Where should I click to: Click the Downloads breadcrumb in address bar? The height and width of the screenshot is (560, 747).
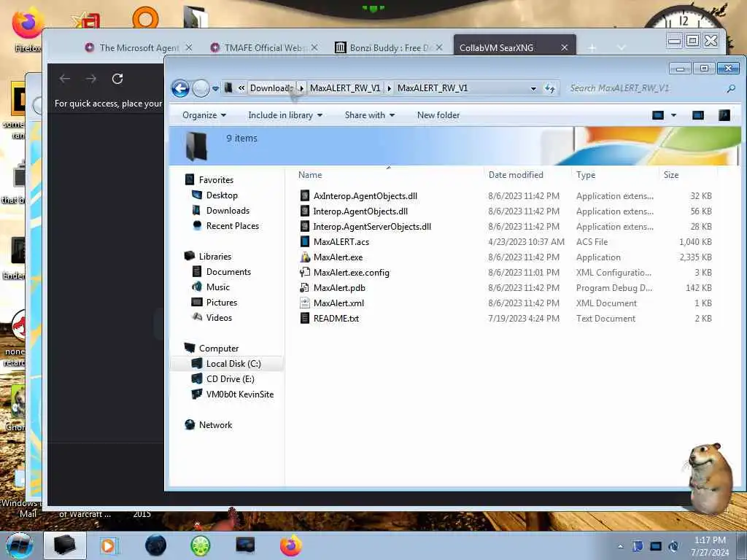point(271,88)
